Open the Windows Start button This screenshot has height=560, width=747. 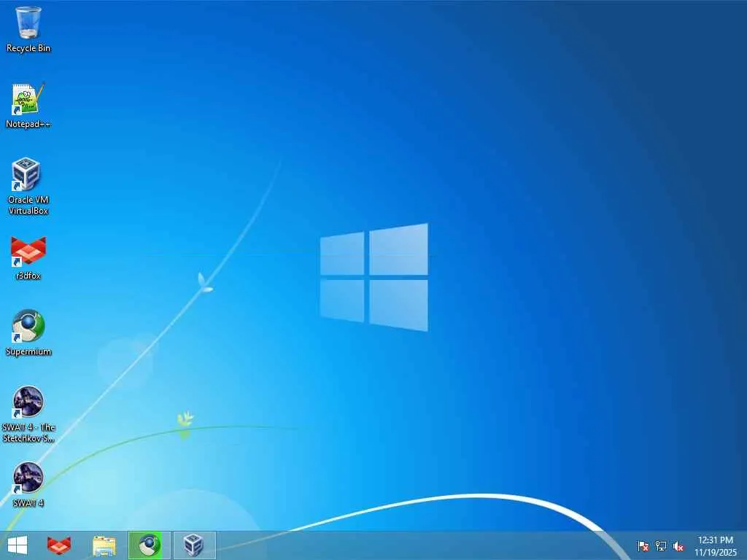click(x=18, y=545)
